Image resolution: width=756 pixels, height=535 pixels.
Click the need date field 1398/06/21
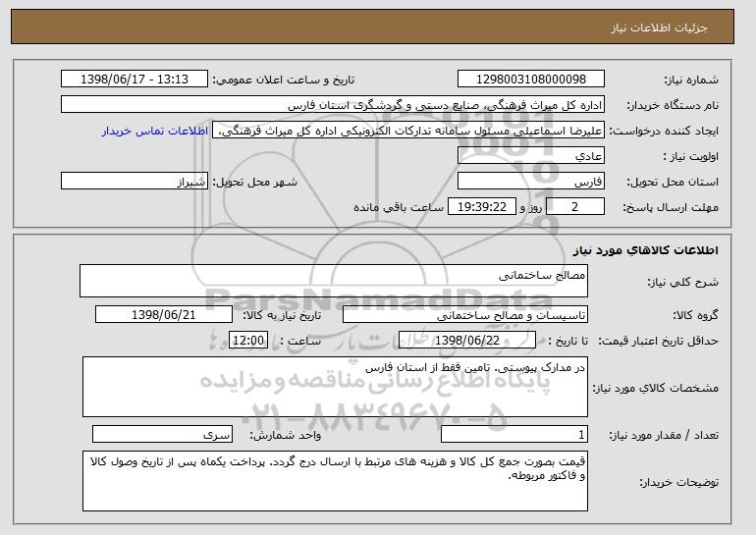pyautogui.click(x=164, y=315)
